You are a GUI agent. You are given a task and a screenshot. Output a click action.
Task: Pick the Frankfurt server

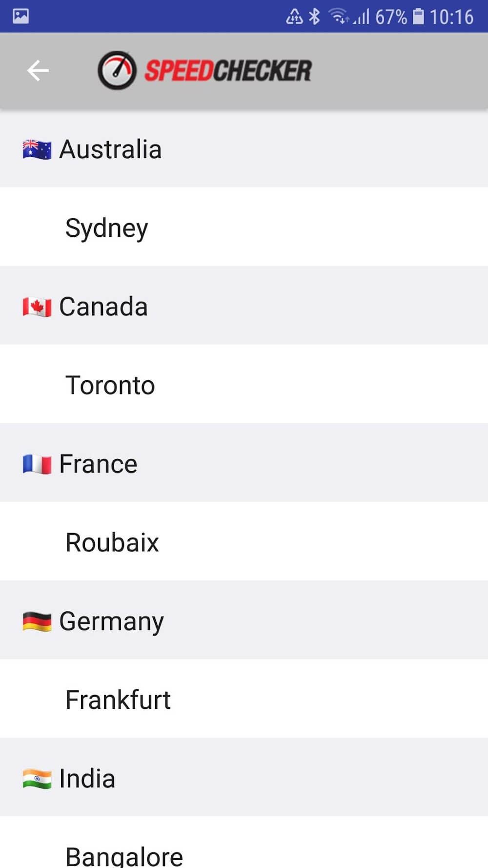pyautogui.click(x=118, y=699)
